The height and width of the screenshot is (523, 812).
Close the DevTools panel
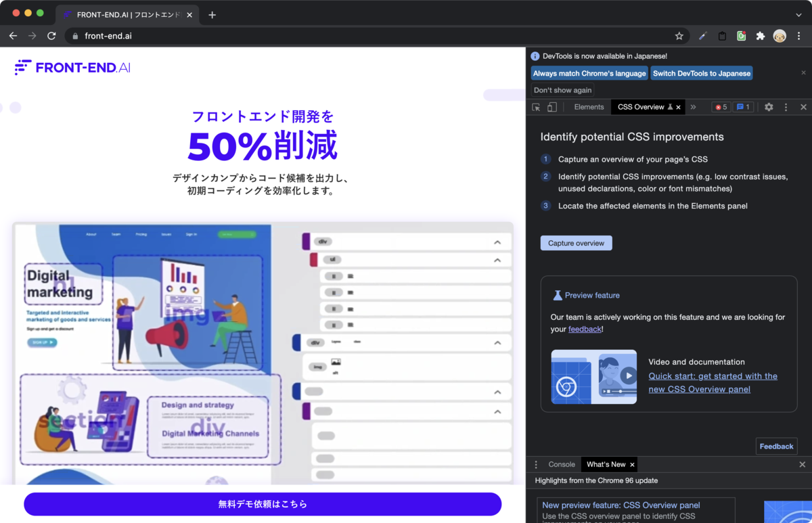[x=803, y=107]
